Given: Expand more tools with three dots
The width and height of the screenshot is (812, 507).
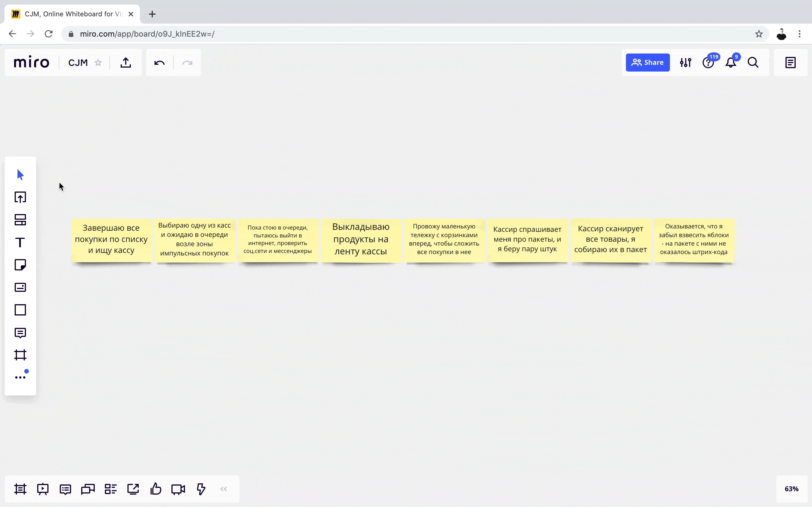Looking at the screenshot, I should click(20, 377).
